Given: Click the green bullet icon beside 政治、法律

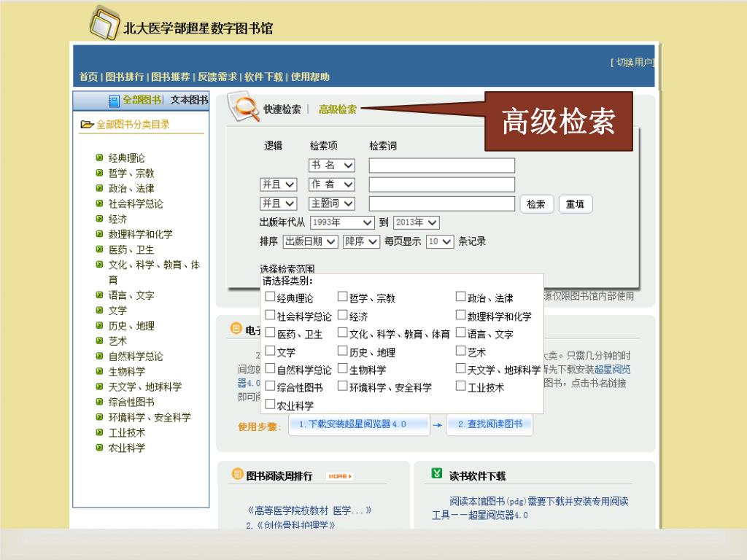Looking at the screenshot, I should 99,188.
